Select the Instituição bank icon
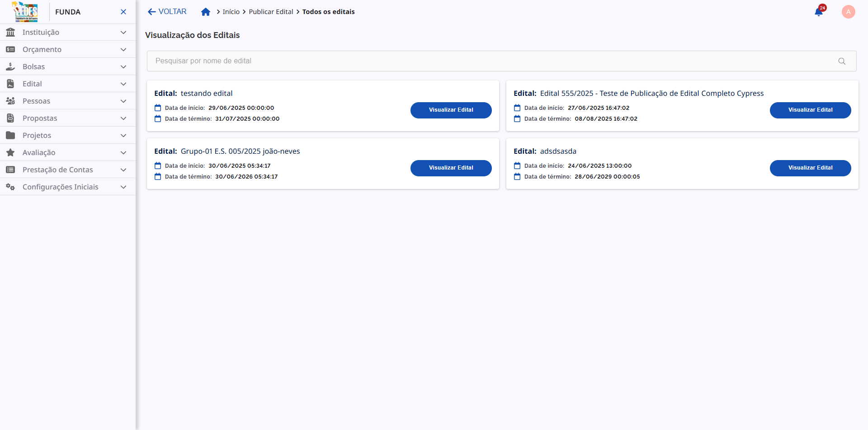Screen dimensions: 868x430 tap(10, 32)
